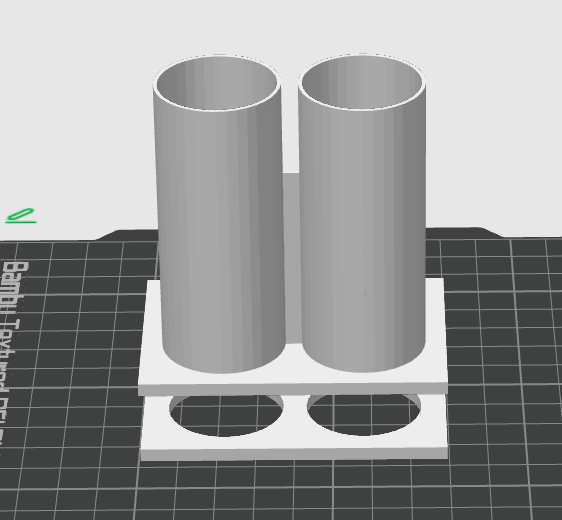Click the left cylinder's bottom rim

(224, 367)
